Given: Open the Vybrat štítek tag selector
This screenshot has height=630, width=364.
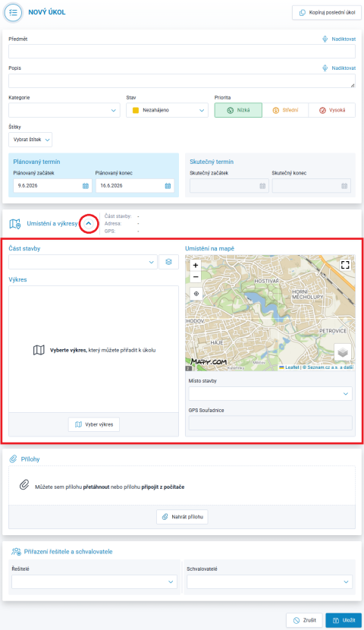Looking at the screenshot, I should pyautogui.click(x=30, y=140).
